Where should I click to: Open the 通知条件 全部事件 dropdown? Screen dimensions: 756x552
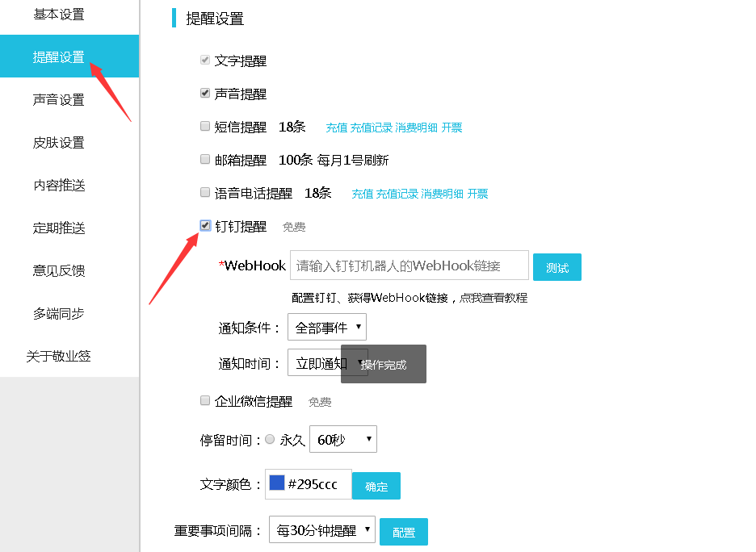(x=327, y=328)
